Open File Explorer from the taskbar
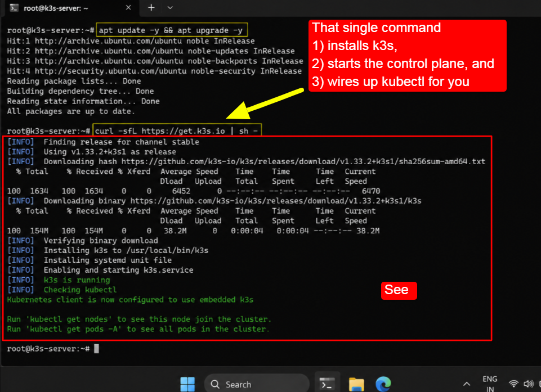This screenshot has height=392, width=541. [x=356, y=384]
